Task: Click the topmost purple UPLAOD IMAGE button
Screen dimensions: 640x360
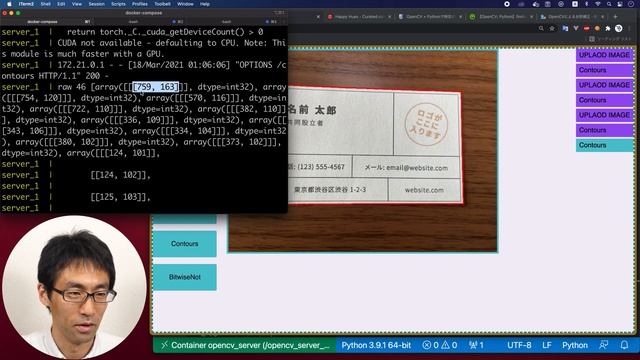Action: coord(604,55)
